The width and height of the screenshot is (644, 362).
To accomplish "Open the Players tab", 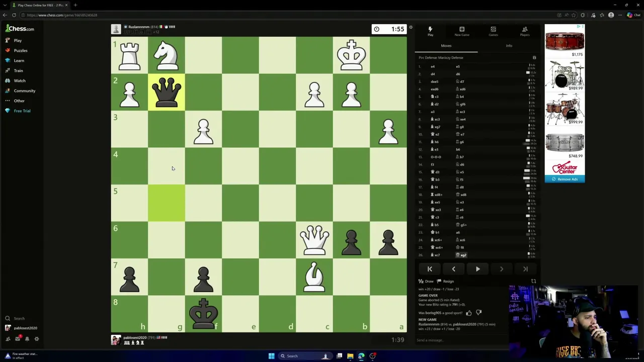I will (525, 31).
